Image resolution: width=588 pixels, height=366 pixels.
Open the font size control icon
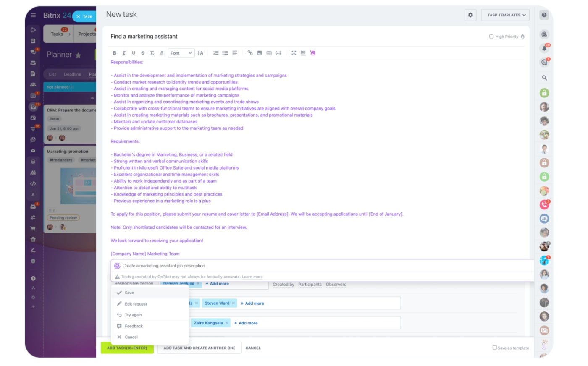pyautogui.click(x=200, y=53)
